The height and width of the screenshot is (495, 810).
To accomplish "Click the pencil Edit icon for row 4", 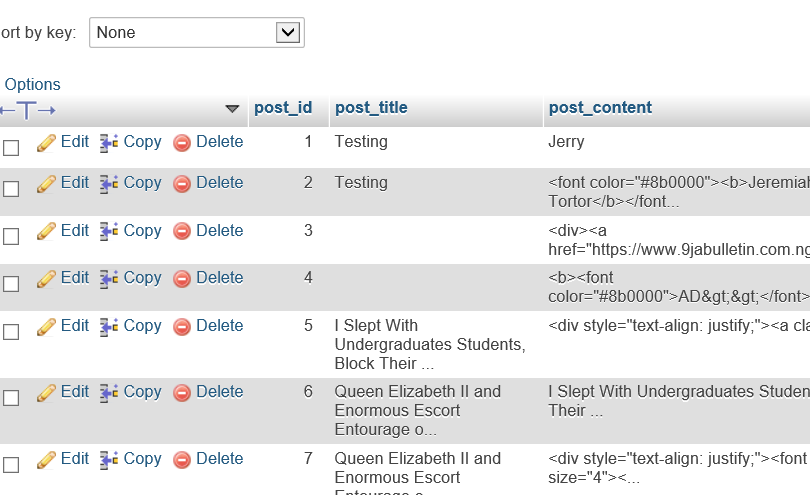I will [x=46, y=279].
